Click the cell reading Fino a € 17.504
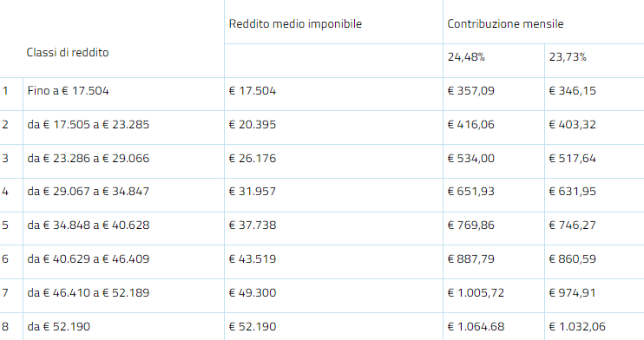Image resolution: width=644 pixels, height=340 pixels. click(x=69, y=91)
